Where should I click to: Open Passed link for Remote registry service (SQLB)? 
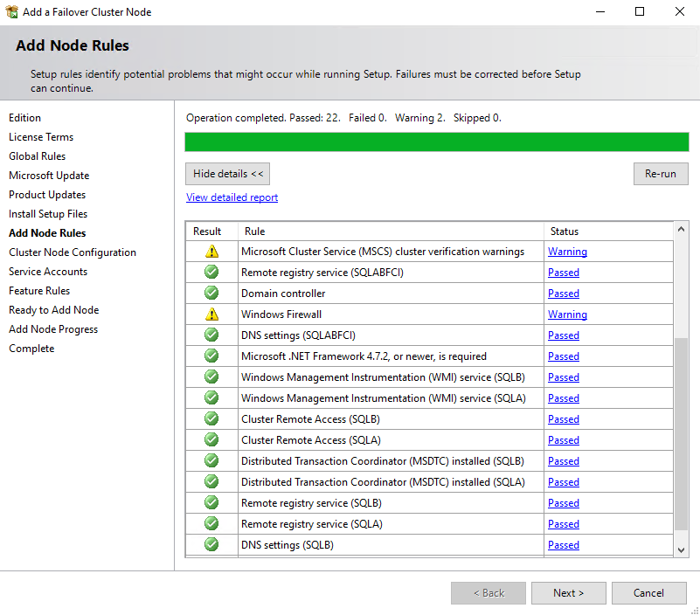564,503
